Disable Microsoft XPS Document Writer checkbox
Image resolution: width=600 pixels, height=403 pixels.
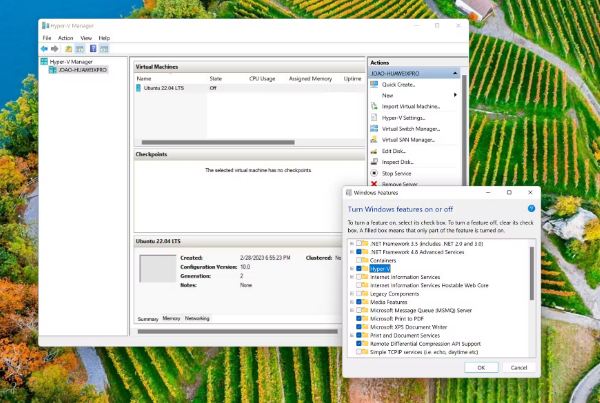point(359,327)
